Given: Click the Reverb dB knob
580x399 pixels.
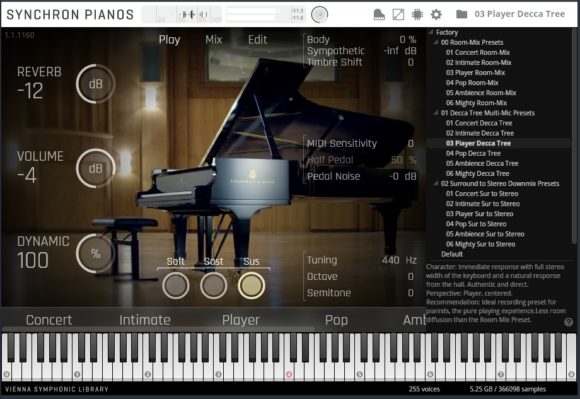Looking at the screenshot, I should (95, 84).
